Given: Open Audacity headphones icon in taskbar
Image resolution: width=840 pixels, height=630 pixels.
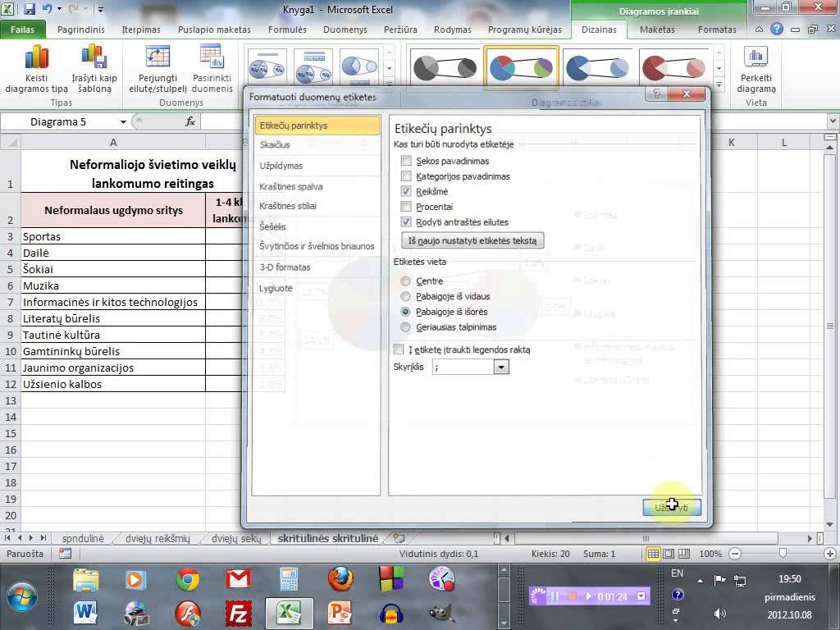Looking at the screenshot, I should pos(391,614).
